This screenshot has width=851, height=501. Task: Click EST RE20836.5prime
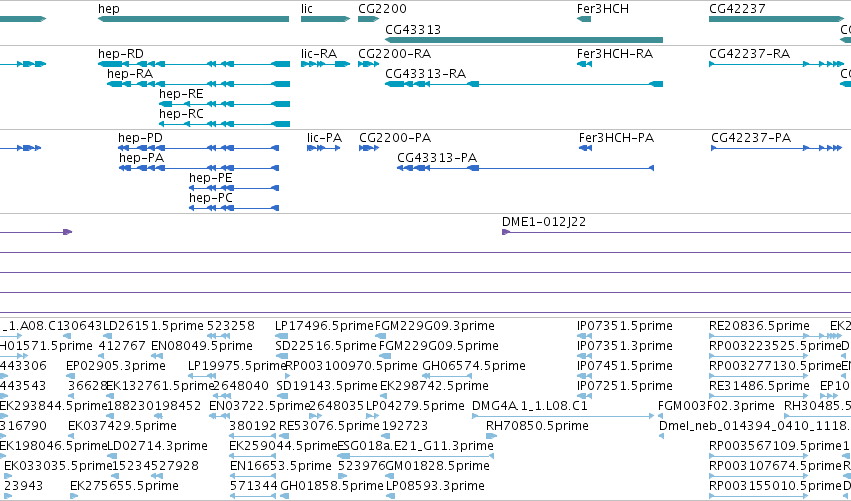(759, 326)
